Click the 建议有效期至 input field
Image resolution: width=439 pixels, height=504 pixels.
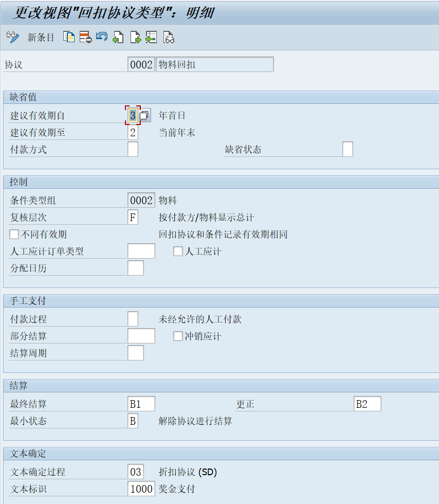click(x=133, y=133)
